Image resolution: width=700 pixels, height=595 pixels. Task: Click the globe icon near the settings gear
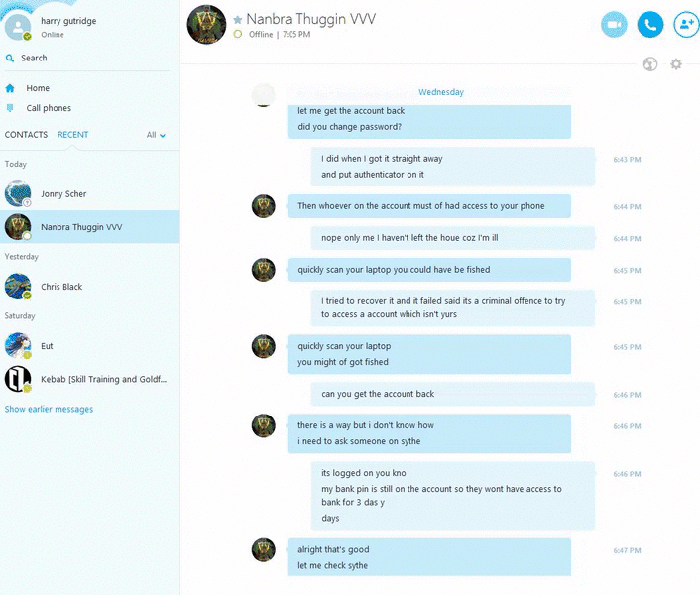pyautogui.click(x=650, y=64)
